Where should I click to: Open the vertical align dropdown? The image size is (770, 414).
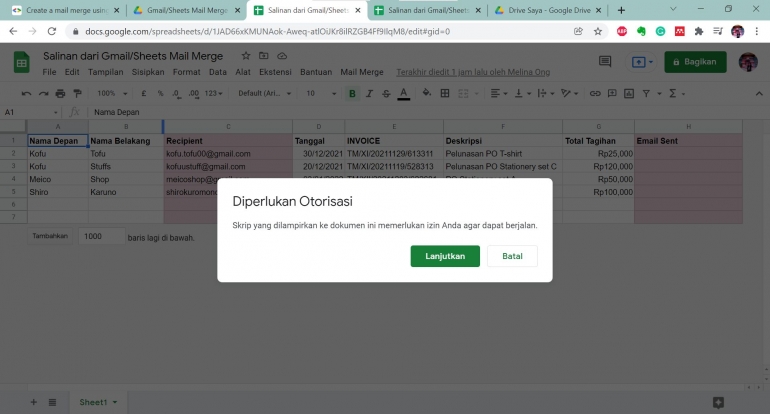pyautogui.click(x=522, y=93)
